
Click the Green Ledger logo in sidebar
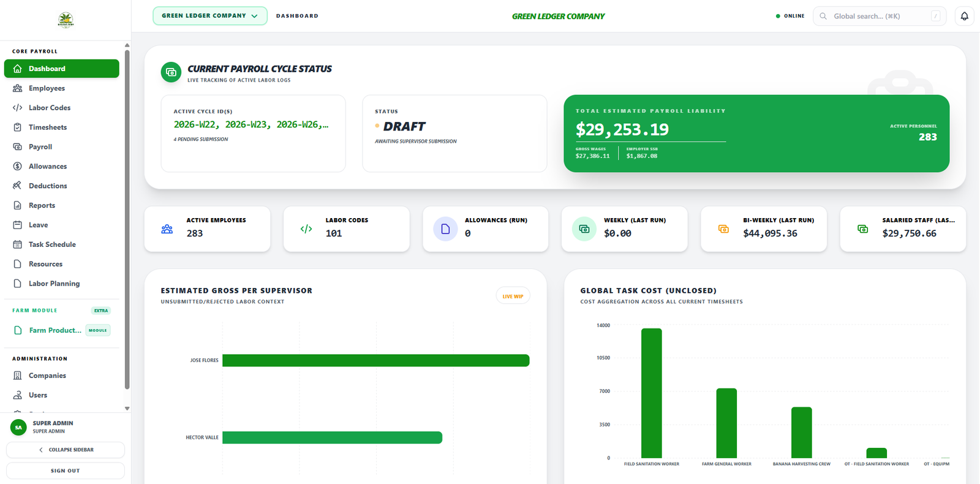click(66, 20)
